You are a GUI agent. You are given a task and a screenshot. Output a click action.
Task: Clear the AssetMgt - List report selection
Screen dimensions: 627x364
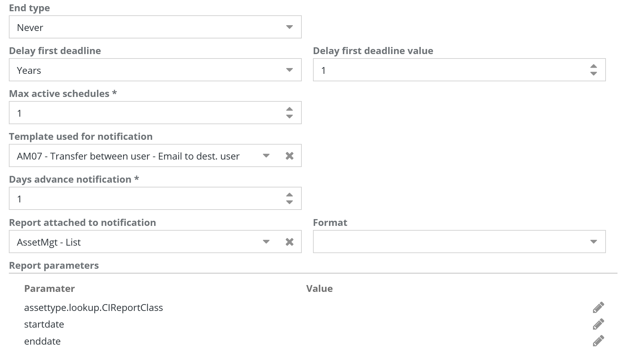point(290,242)
